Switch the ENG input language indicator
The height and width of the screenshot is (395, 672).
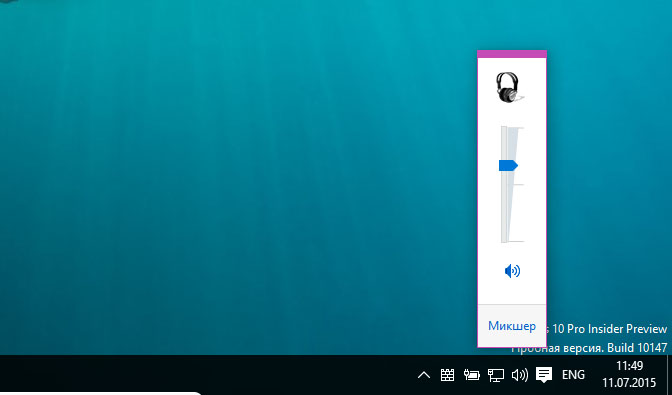tap(573, 375)
